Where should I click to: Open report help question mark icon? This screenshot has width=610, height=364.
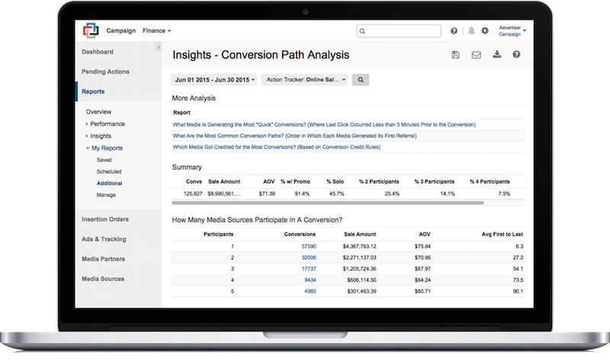517,55
